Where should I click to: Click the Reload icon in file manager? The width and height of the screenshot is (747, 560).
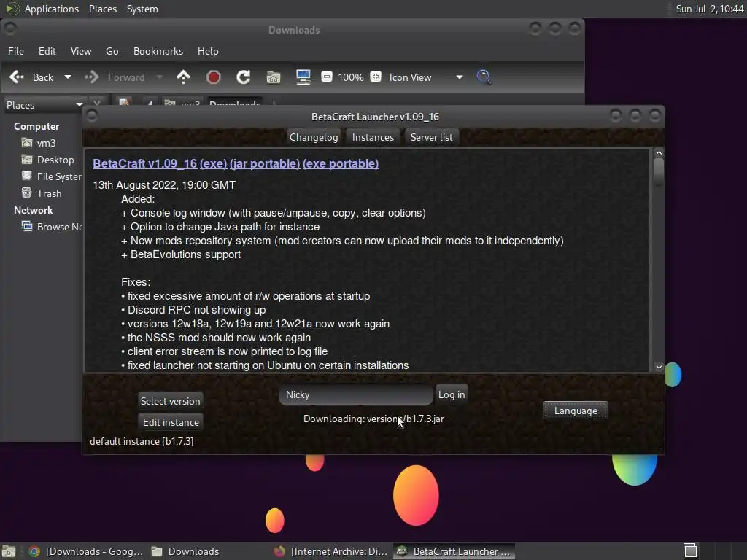tap(244, 77)
